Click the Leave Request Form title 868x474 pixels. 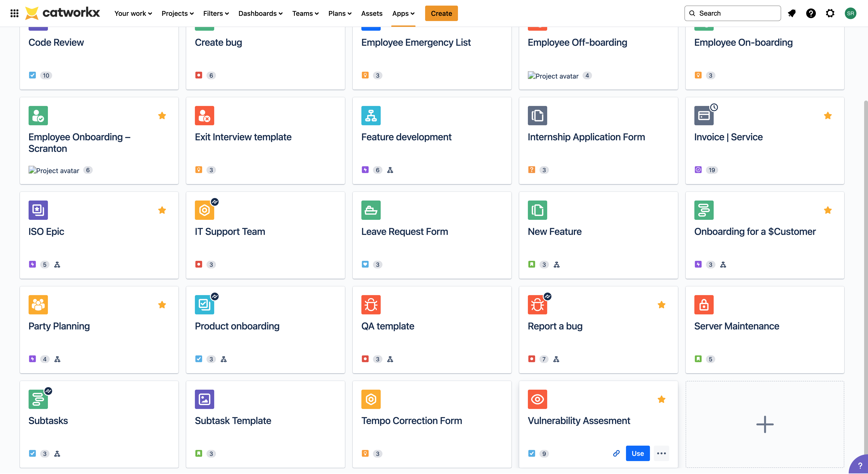pyautogui.click(x=404, y=232)
